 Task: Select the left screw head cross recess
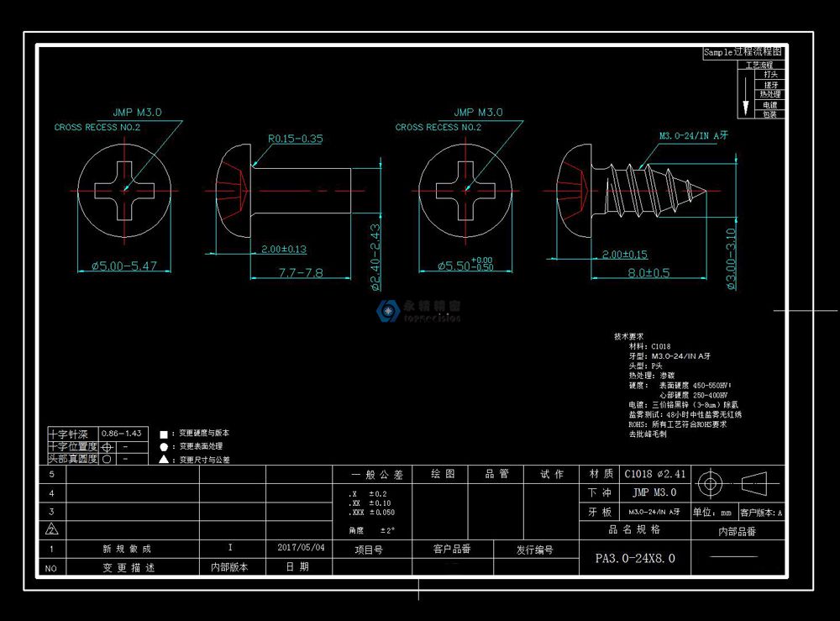point(124,189)
